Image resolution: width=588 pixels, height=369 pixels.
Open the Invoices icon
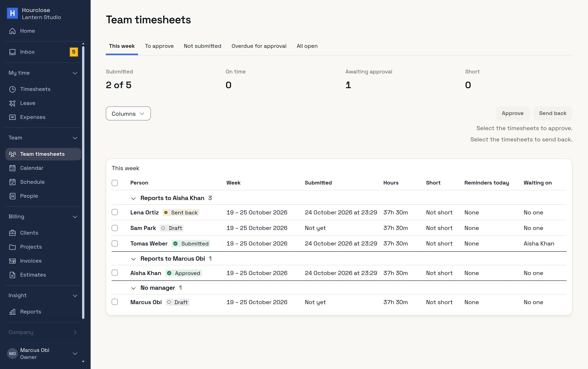[x=12, y=261]
